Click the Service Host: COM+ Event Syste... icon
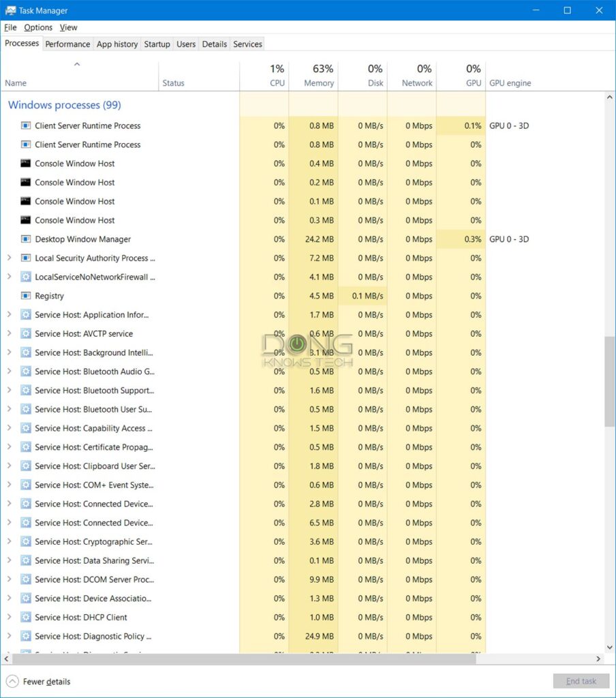 point(26,485)
